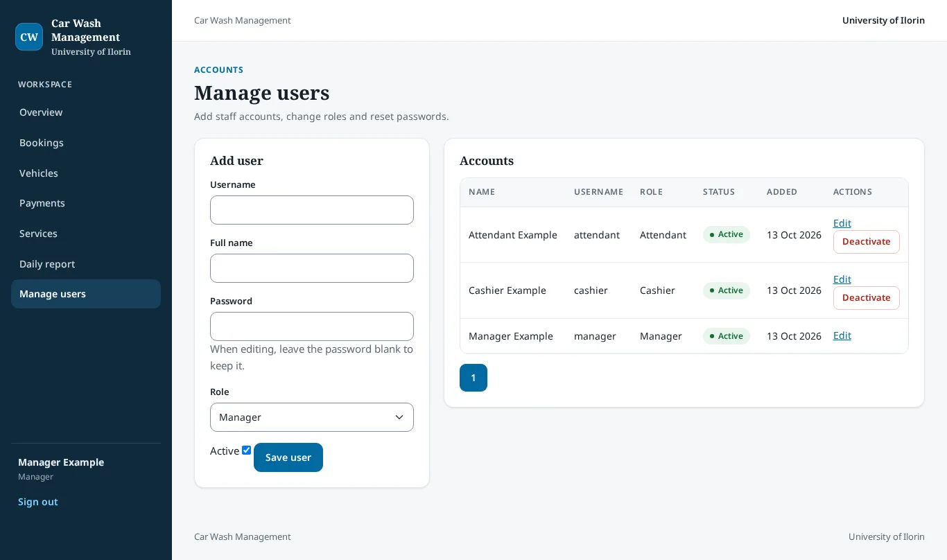The width and height of the screenshot is (947, 560).
Task: Edit the Manager Example account
Action: [842, 335]
